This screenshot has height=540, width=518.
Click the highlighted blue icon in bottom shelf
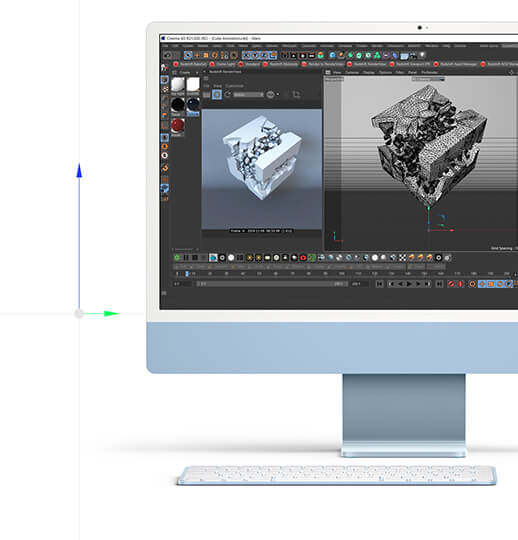pyautogui.click(x=213, y=258)
